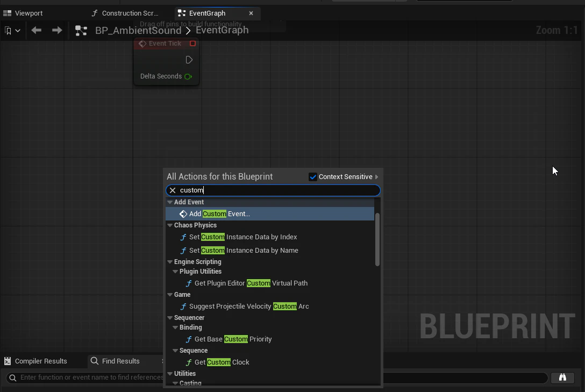Select the EventGraph tab
Image resolution: width=585 pixels, height=392 pixels.
tap(207, 13)
